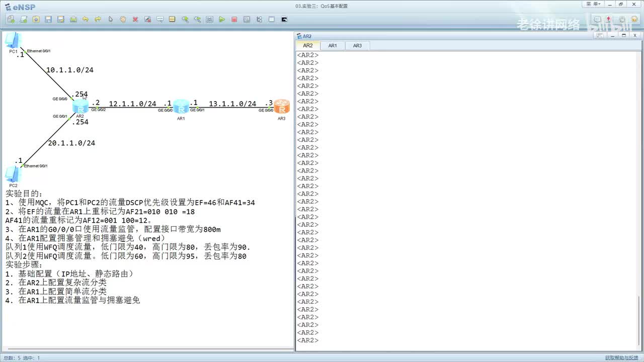Click the last AR2 prompt line
The width and height of the screenshot is (644, 362).
pos(308,340)
